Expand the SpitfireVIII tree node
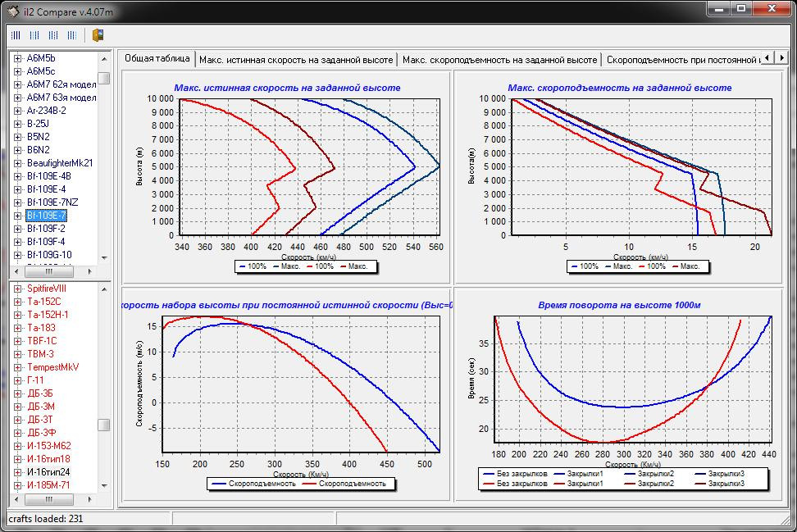 18,289
